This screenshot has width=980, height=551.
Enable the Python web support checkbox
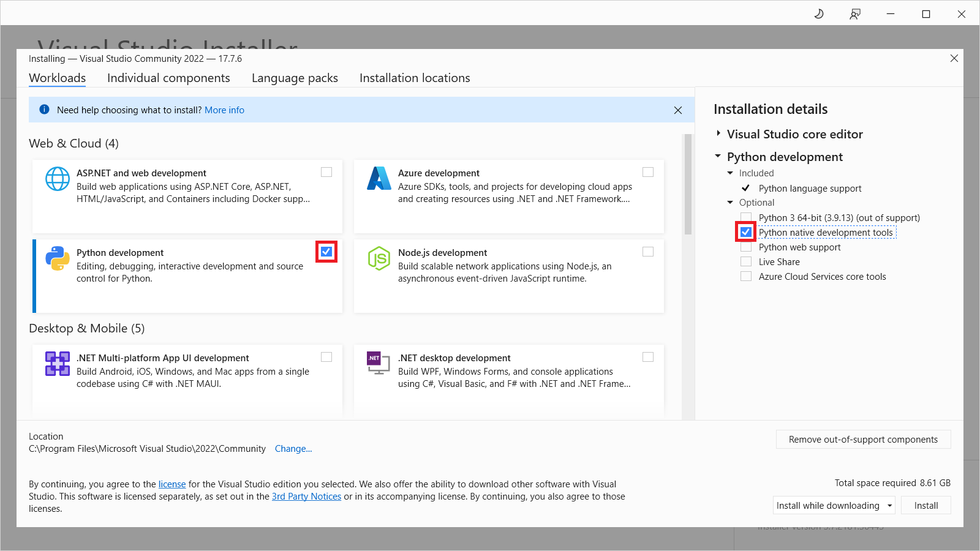coord(746,247)
